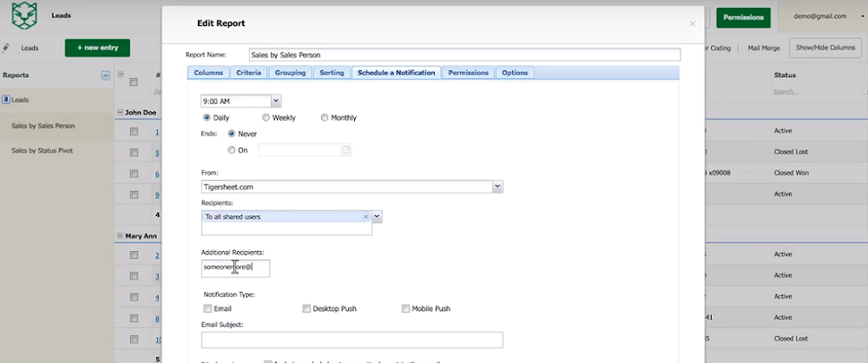Screen dimensions: 868x363
Task: Open record link 6 in table
Action: click(157, 174)
